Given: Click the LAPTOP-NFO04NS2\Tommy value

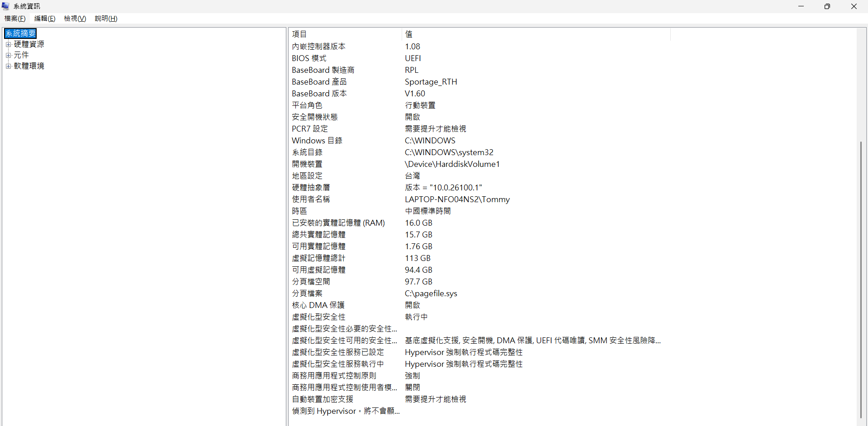Looking at the screenshot, I should click(x=457, y=199).
